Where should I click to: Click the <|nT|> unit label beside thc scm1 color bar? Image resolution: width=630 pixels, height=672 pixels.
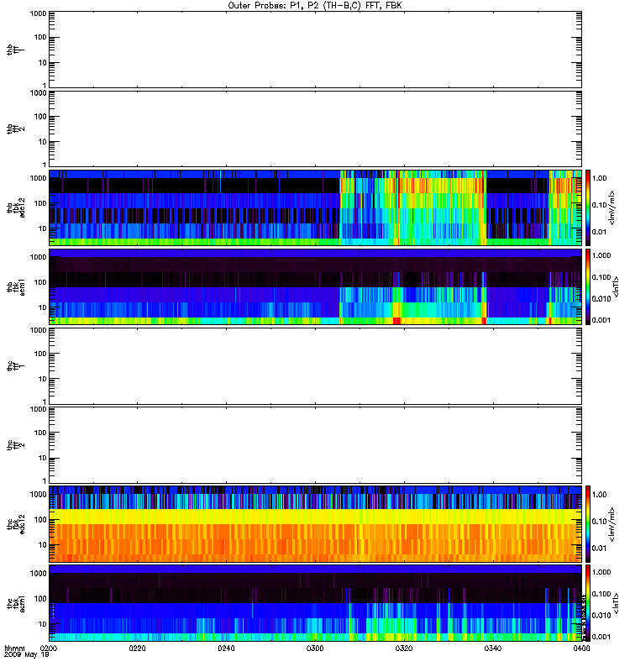(616, 603)
